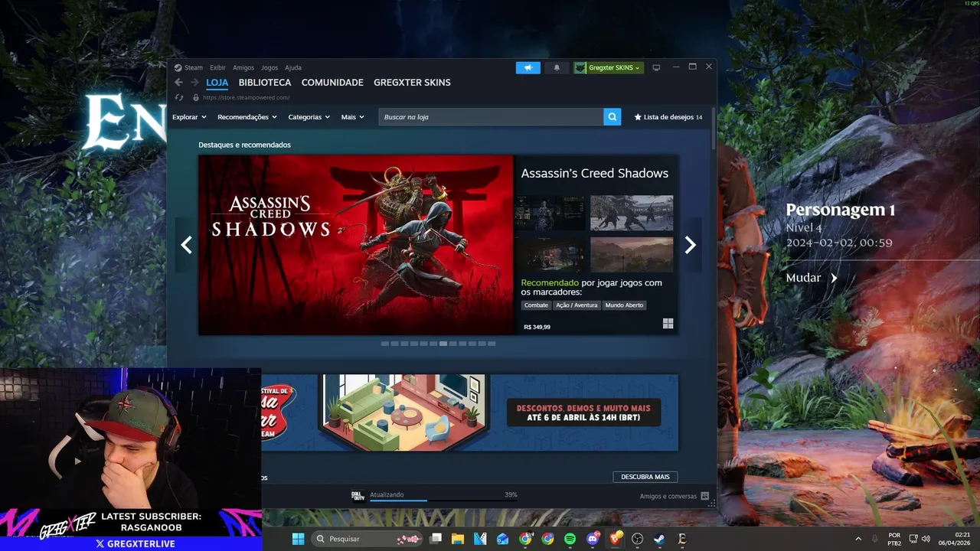This screenshot has width=980, height=551.
Task: Expand the Categorias dropdown
Action: click(309, 117)
